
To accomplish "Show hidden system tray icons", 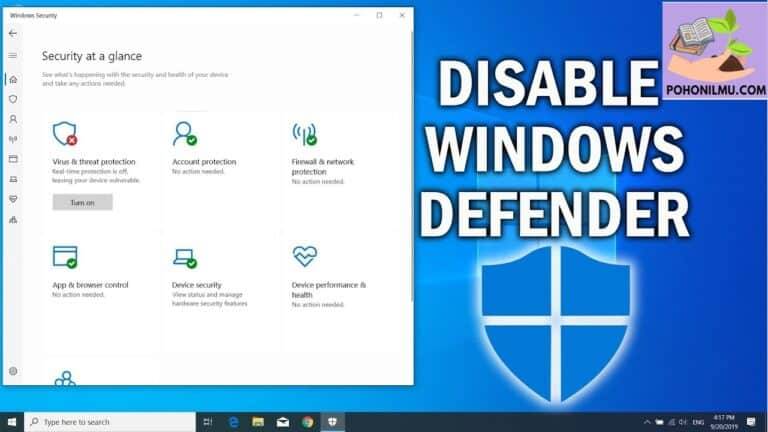I will pyautogui.click(x=647, y=422).
